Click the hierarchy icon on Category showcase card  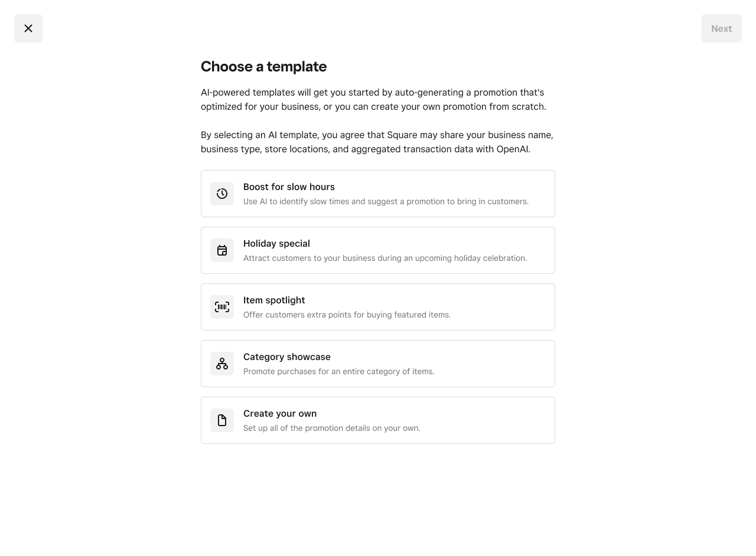pos(222,364)
